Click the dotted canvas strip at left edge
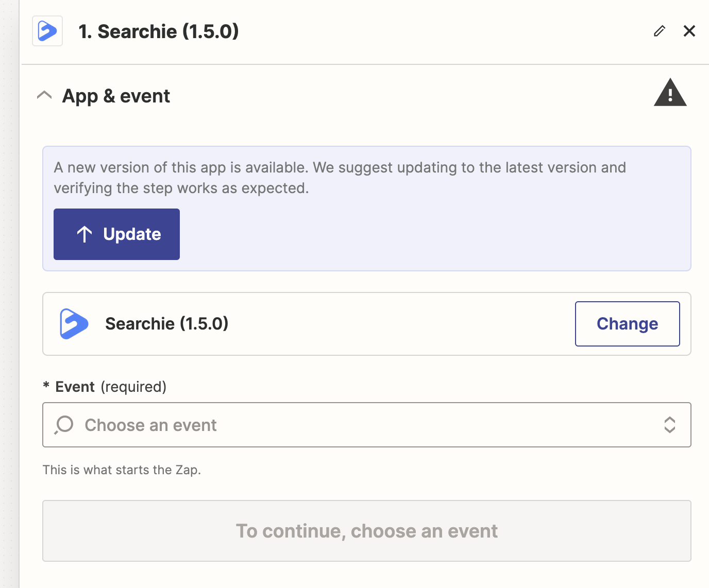The image size is (709, 588). (x=9, y=293)
